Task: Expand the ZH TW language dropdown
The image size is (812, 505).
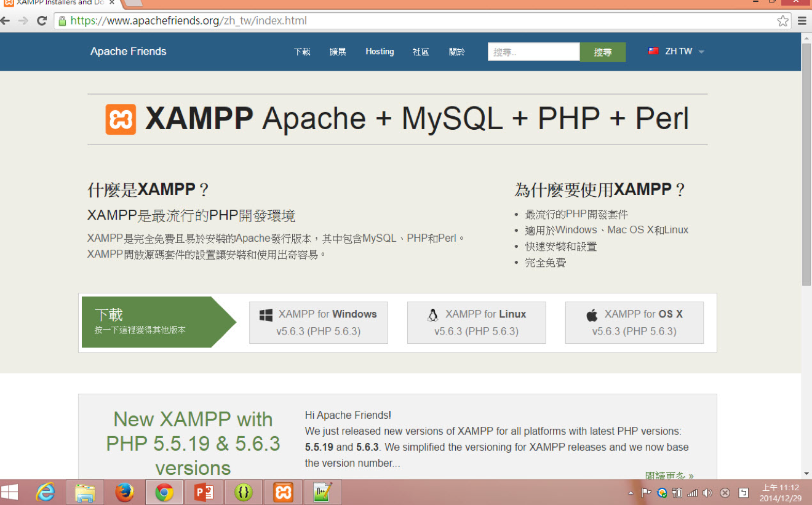Action: 676,52
